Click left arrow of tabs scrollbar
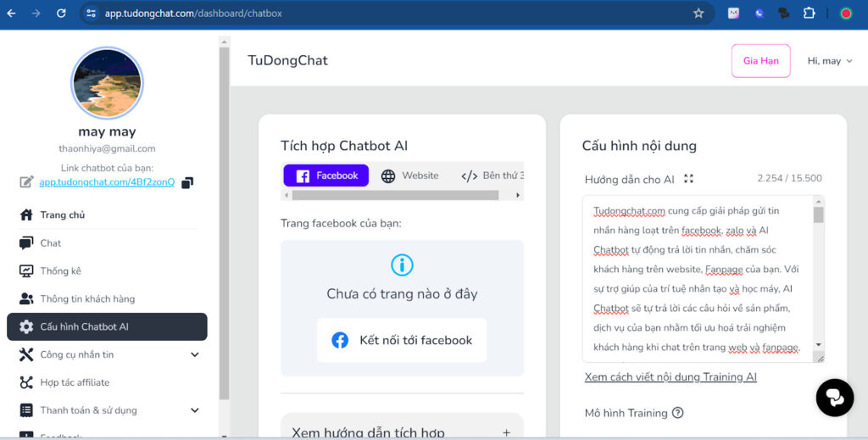Viewport: 868px width, 440px height. pos(287,195)
